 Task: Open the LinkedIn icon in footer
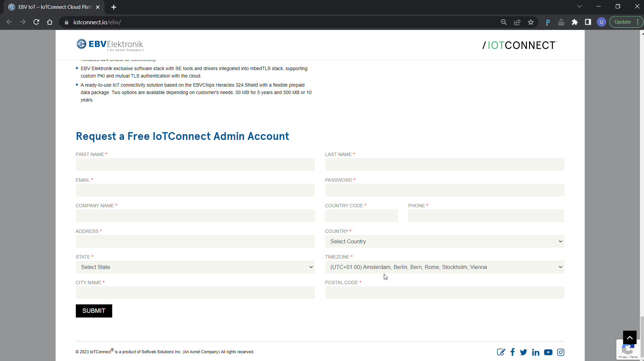tap(535, 352)
